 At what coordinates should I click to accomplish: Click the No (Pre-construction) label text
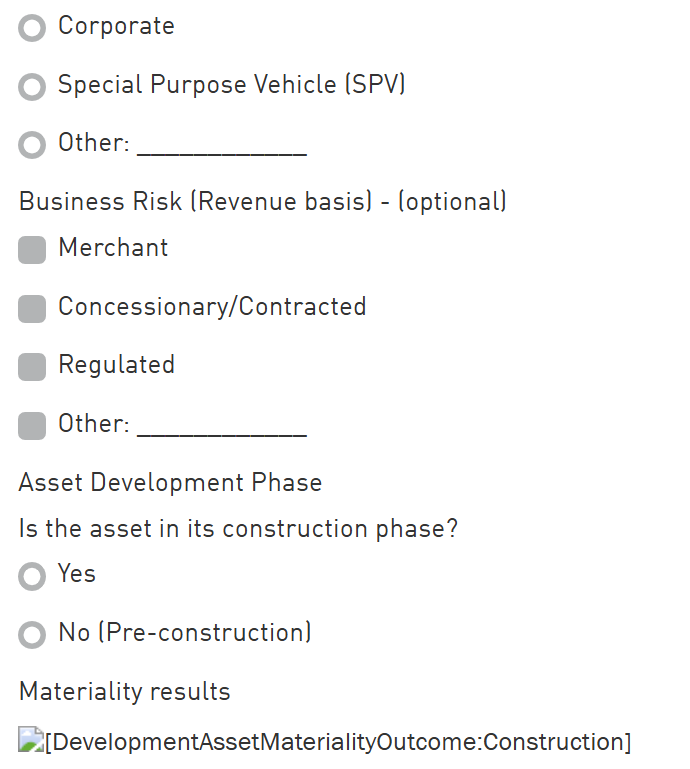[185, 633]
